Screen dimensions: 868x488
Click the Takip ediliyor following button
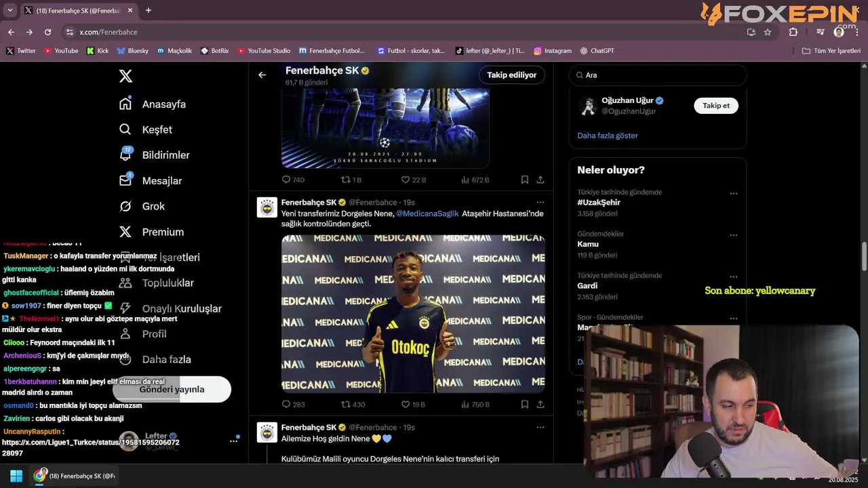(511, 75)
